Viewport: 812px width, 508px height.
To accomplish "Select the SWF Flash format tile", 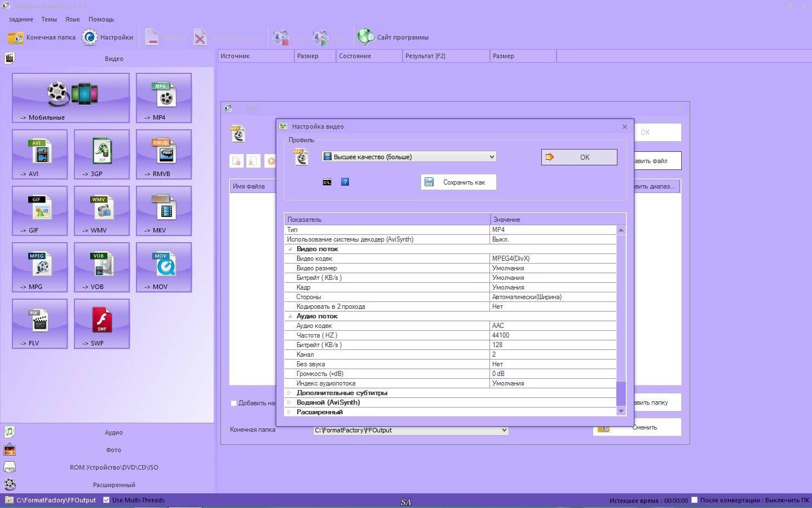I will (x=101, y=323).
